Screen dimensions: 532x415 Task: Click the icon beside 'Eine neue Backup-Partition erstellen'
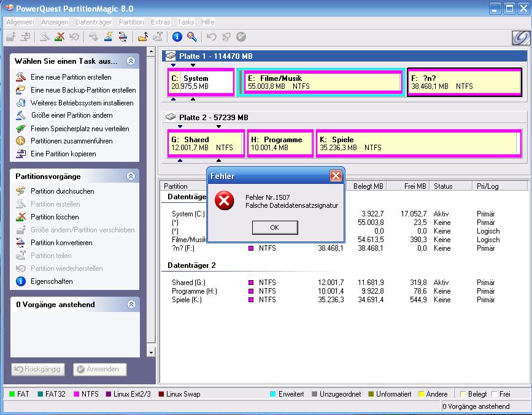tap(21, 90)
